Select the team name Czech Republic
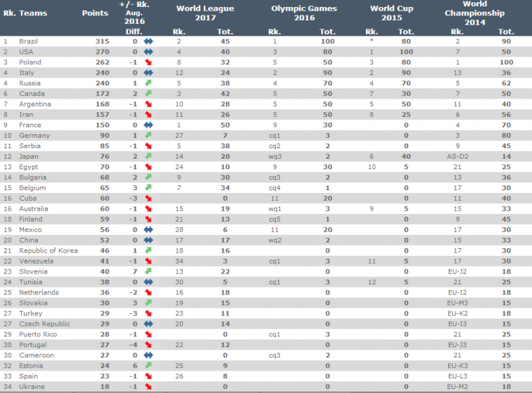Viewport: 532px width, 393px height. (x=44, y=324)
